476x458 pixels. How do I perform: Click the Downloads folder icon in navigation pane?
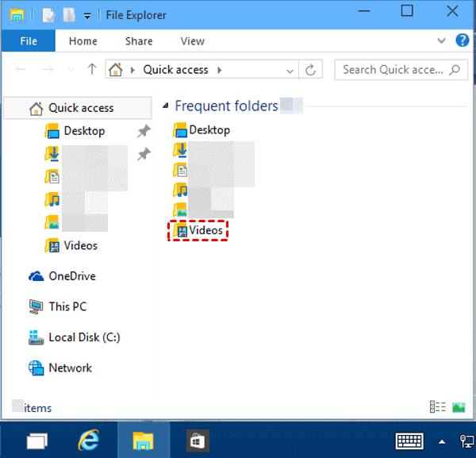(52, 154)
